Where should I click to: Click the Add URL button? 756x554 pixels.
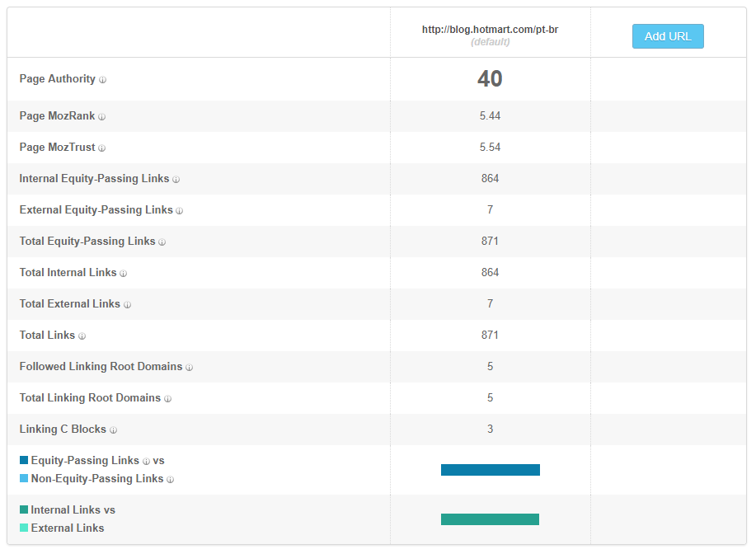tap(668, 36)
